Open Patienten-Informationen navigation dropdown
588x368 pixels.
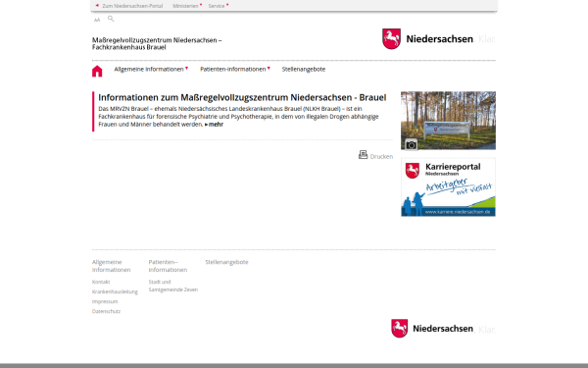235,69
